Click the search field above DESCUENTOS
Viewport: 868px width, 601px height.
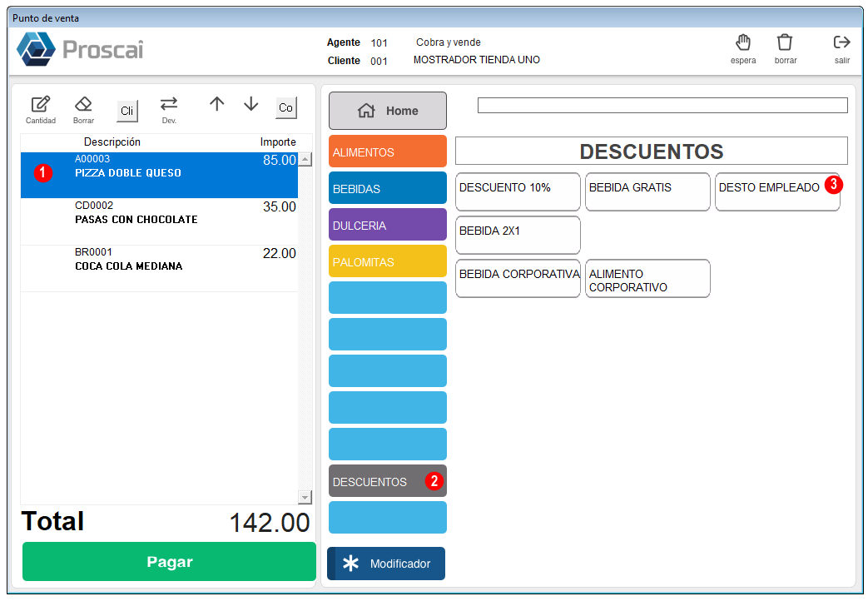pos(662,105)
